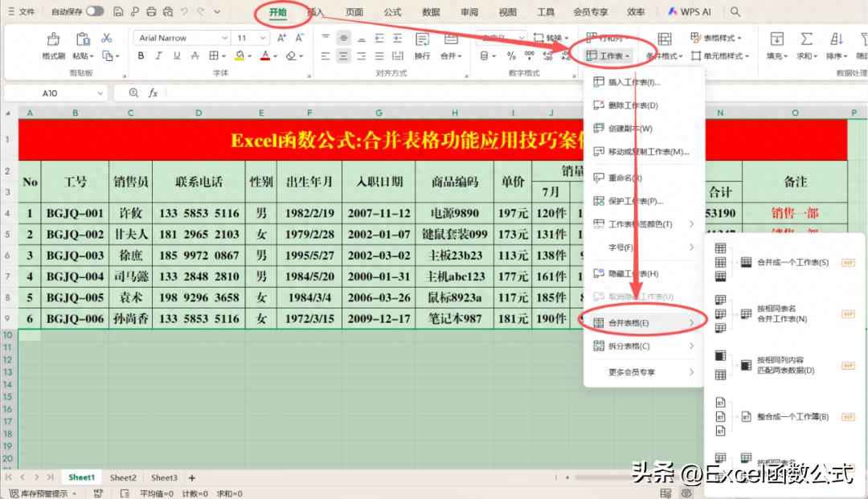Image resolution: width=868 pixels, height=499 pixels.
Task: Click the eraser clear format icon
Action: [x=291, y=56]
